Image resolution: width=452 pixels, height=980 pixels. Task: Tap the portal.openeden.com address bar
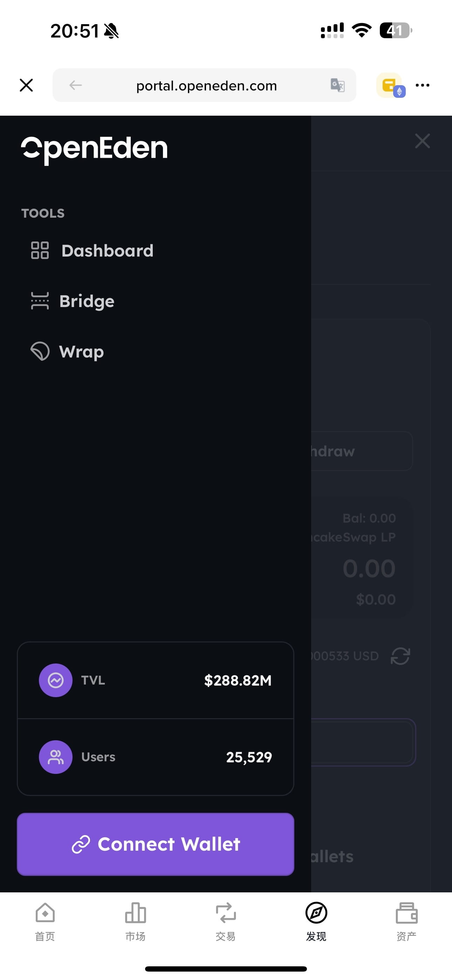[x=206, y=86]
